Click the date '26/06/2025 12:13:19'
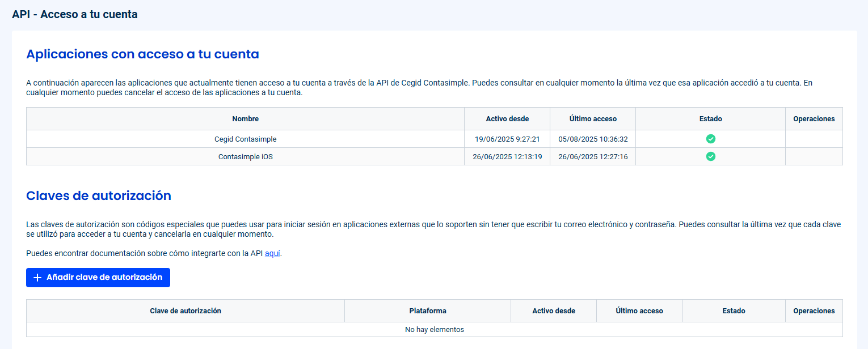 coord(507,156)
